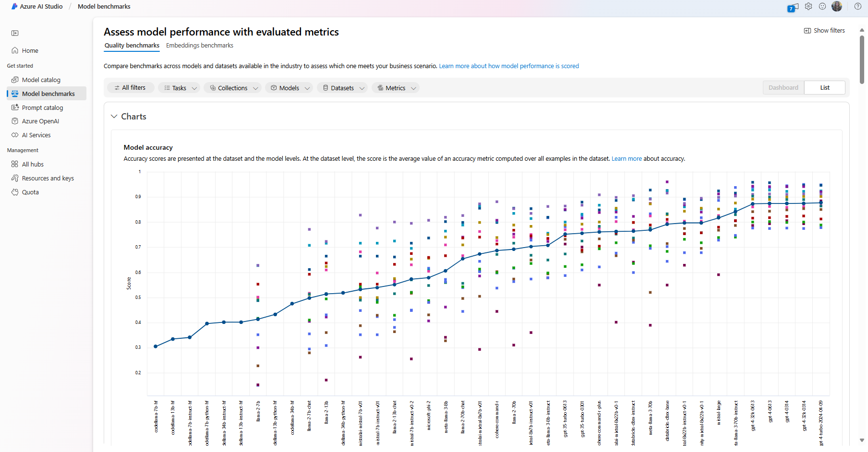Go to Azure OpenAI section
The image size is (868, 452).
(x=40, y=121)
